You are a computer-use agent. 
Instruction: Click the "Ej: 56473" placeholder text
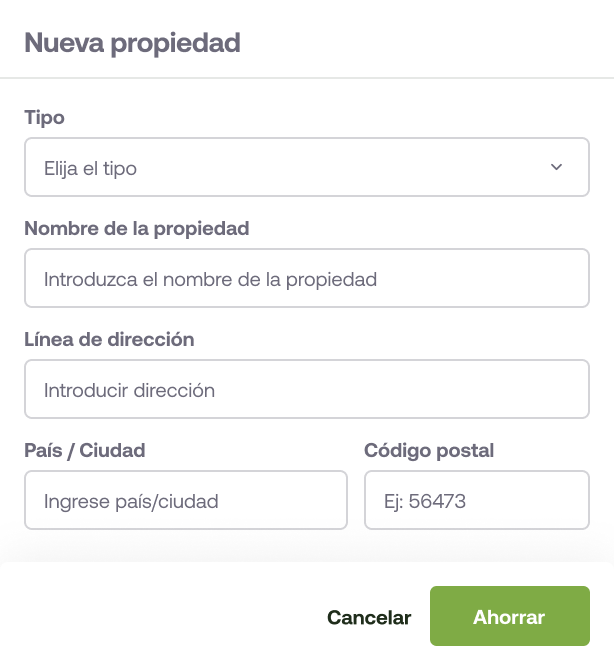[x=425, y=501]
